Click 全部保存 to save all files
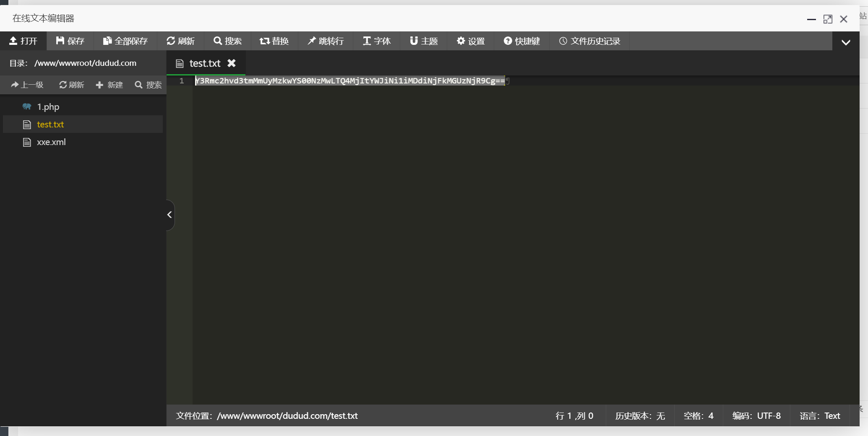This screenshot has width=868, height=436. click(x=125, y=41)
